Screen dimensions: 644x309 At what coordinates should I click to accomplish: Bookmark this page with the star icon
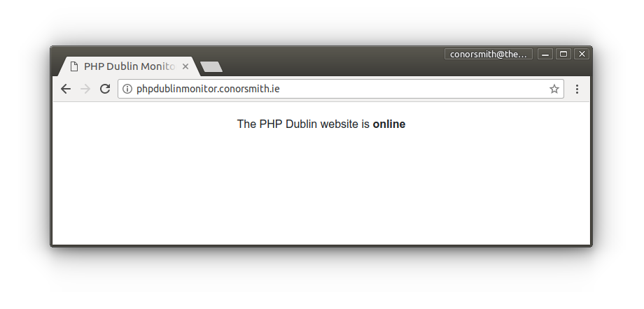tap(554, 89)
